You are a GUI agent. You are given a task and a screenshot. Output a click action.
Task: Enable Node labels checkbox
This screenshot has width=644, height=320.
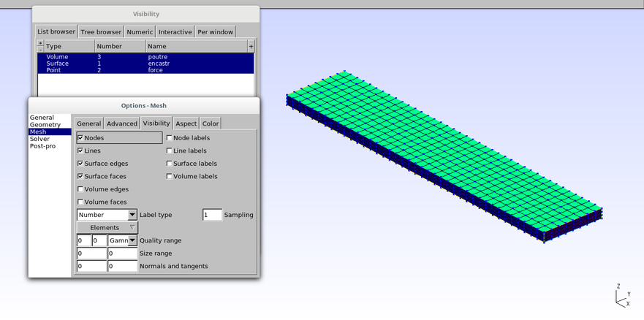tap(170, 137)
